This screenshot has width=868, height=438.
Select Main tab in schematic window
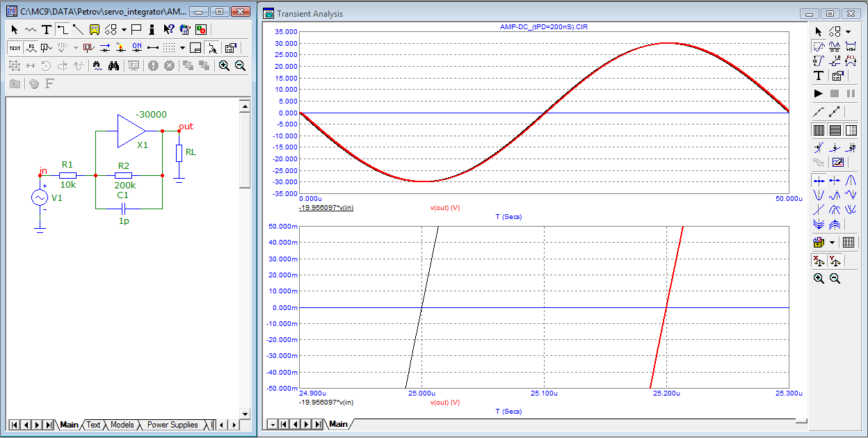[70, 425]
